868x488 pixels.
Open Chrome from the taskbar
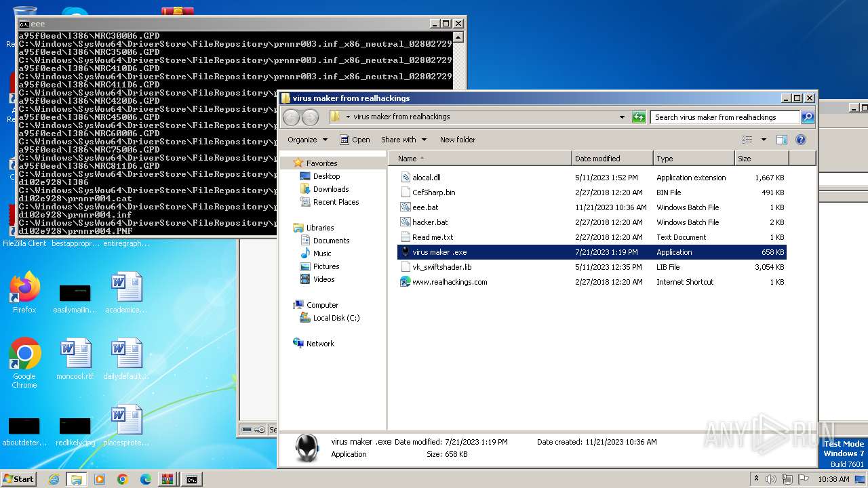point(123,479)
